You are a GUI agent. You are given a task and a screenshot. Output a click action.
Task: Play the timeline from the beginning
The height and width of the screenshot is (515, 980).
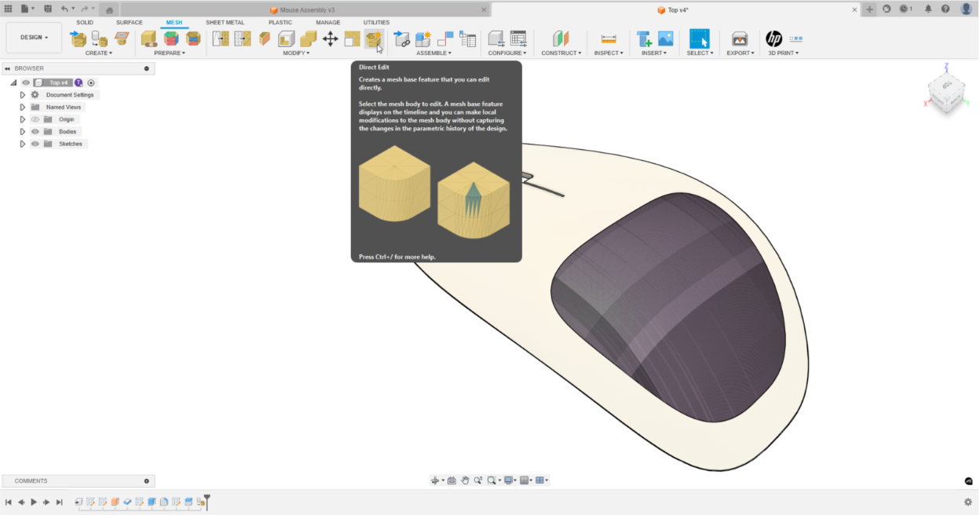[35, 502]
